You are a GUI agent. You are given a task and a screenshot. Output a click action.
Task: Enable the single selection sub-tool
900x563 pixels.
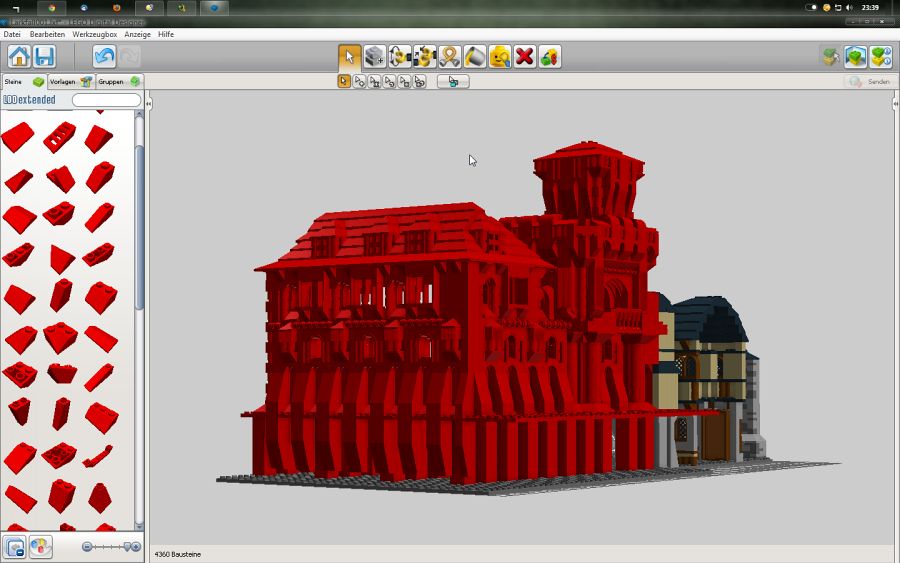click(344, 81)
